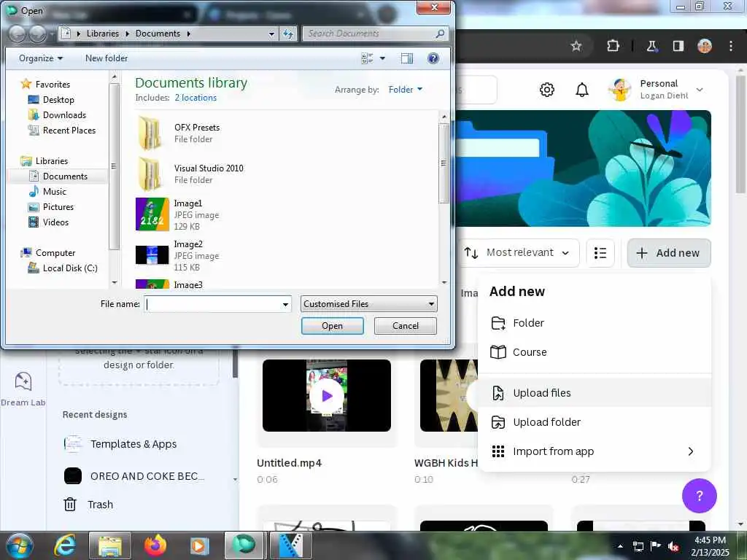
Task: Select the Visual Studio 2010 folder icon
Action: pos(150,174)
